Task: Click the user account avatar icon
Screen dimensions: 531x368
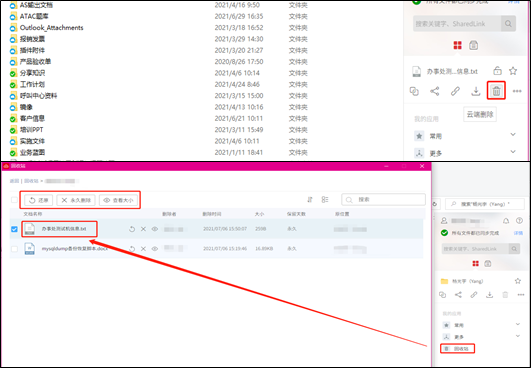Action: pos(444,221)
